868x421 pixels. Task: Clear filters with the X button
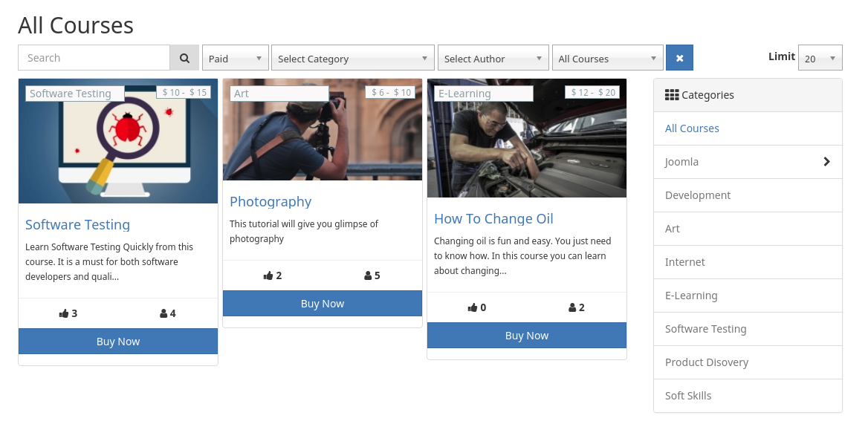click(679, 58)
